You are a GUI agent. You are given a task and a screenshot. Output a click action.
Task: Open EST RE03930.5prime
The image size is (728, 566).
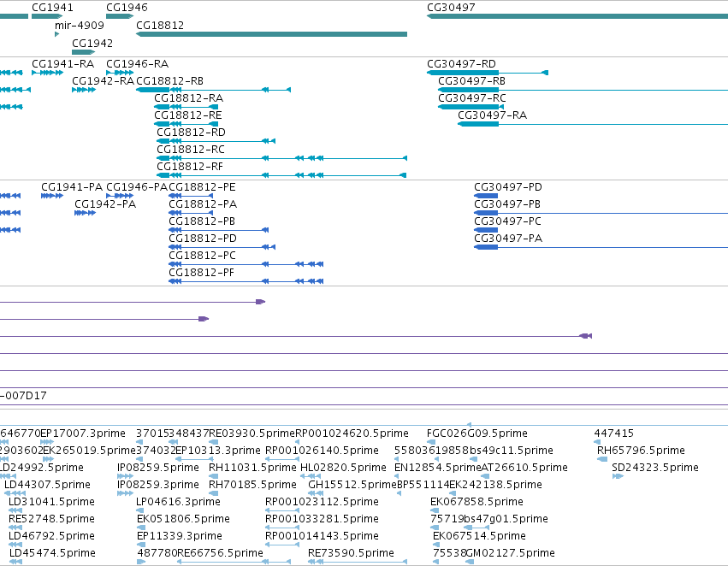[252, 433]
